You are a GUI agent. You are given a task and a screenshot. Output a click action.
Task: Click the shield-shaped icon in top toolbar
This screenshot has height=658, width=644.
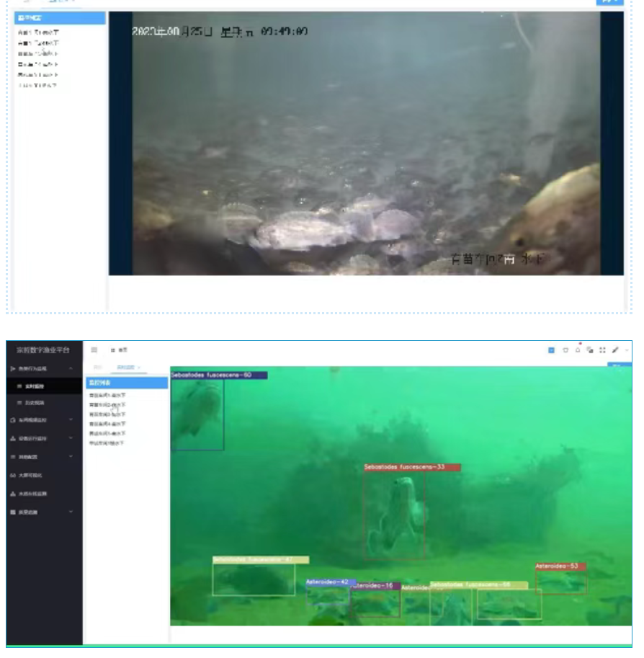(x=565, y=350)
